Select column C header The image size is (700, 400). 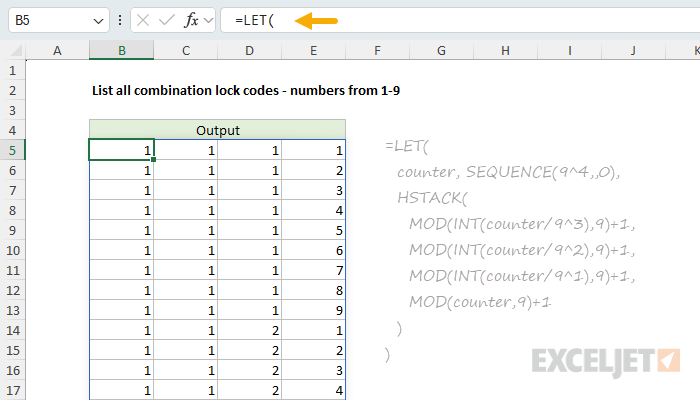[186, 50]
